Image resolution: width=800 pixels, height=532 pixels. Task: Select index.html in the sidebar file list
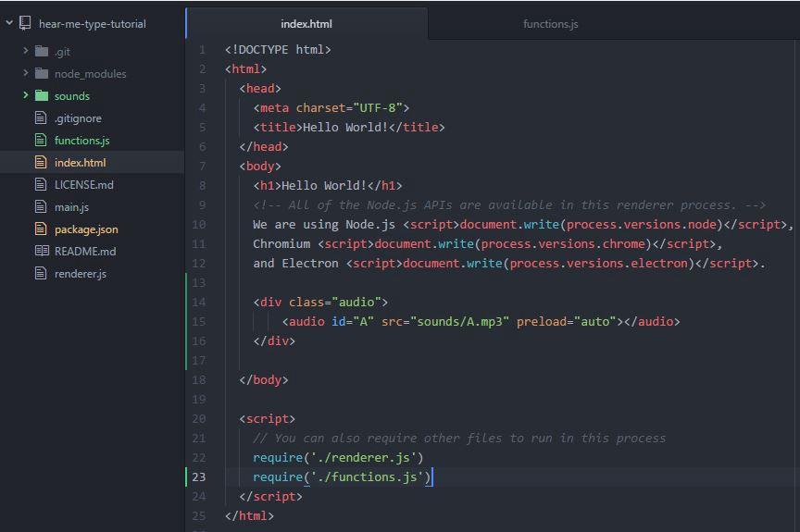80,162
